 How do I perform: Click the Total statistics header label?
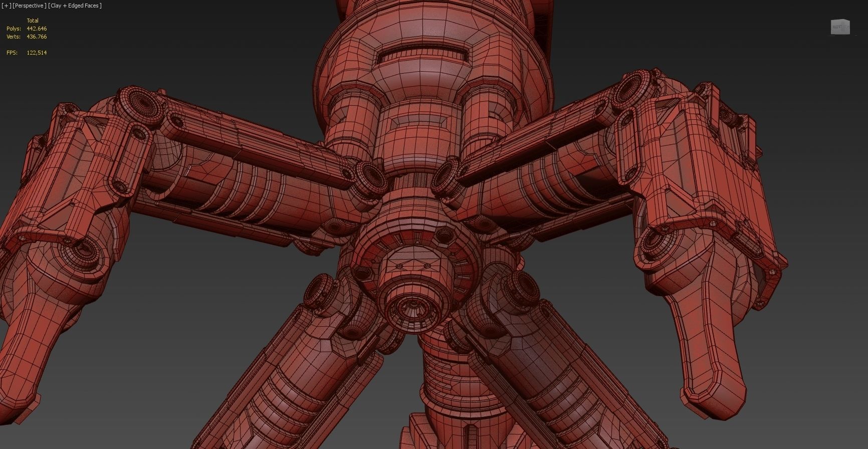click(33, 21)
